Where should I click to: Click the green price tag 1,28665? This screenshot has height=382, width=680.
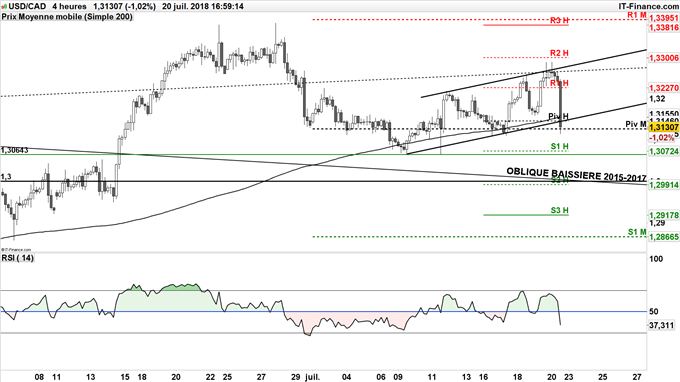(x=664, y=237)
